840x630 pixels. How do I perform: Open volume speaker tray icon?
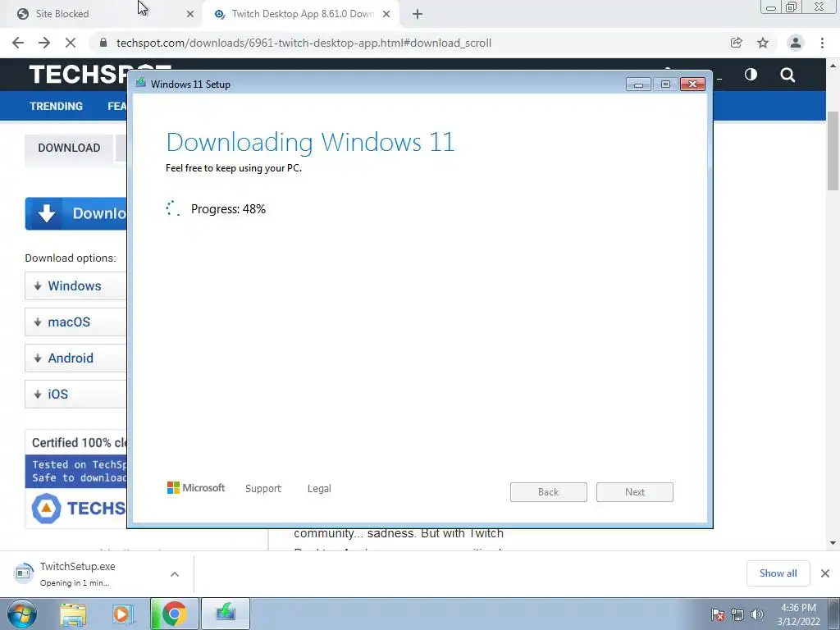757,614
